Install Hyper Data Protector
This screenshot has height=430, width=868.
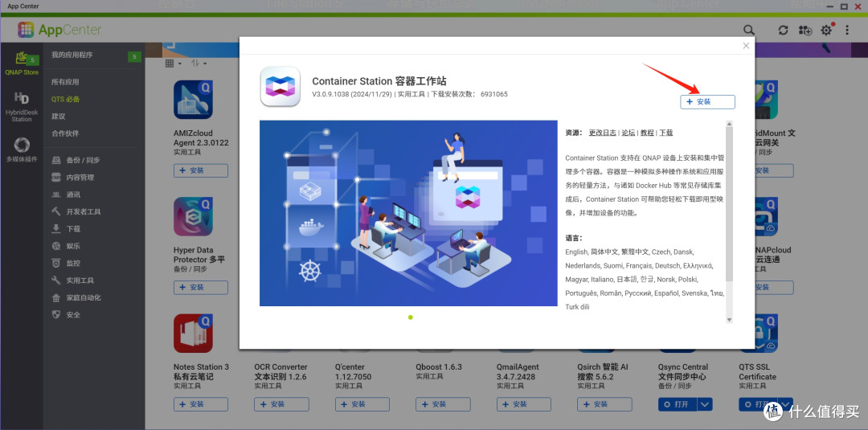[x=201, y=287]
